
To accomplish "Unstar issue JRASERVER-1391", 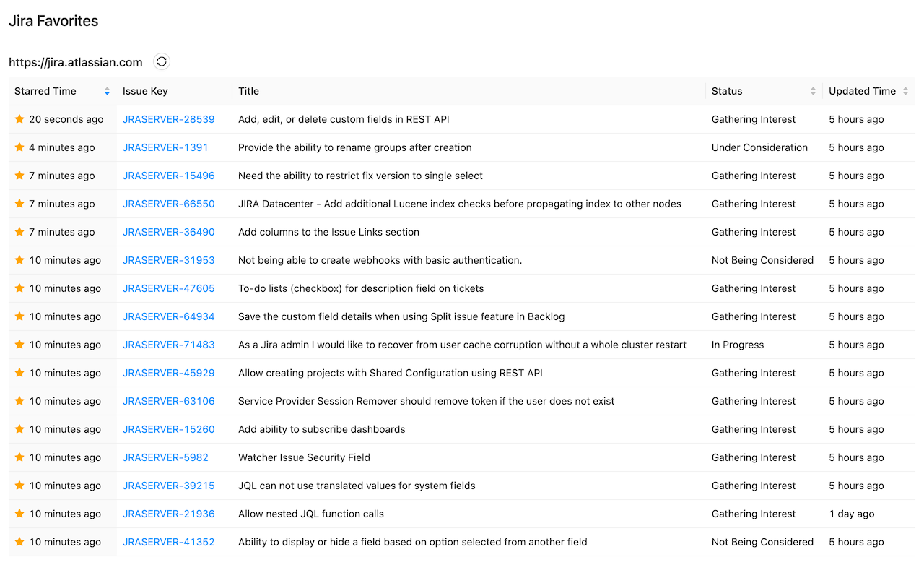I will (19, 147).
